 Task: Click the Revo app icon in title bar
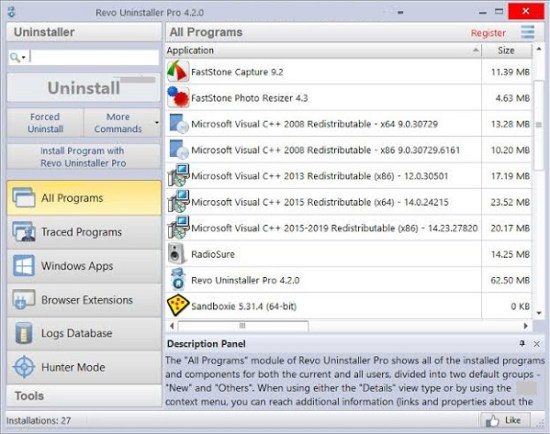[12, 12]
